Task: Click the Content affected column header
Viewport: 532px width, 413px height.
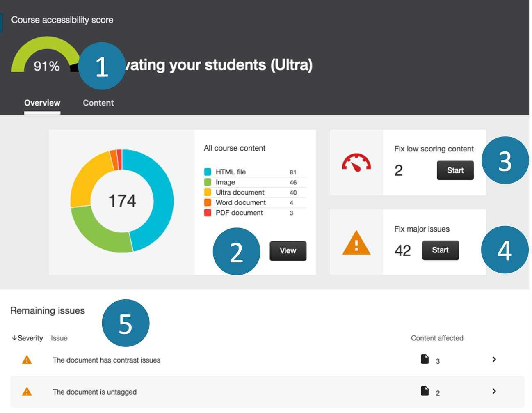Action: tap(437, 338)
